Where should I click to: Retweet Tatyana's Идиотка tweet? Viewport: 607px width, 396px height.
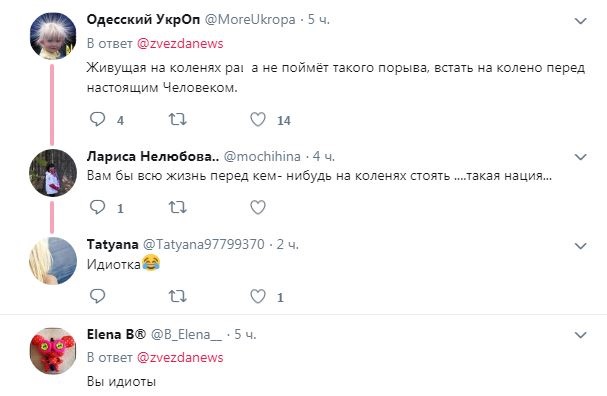point(178,297)
